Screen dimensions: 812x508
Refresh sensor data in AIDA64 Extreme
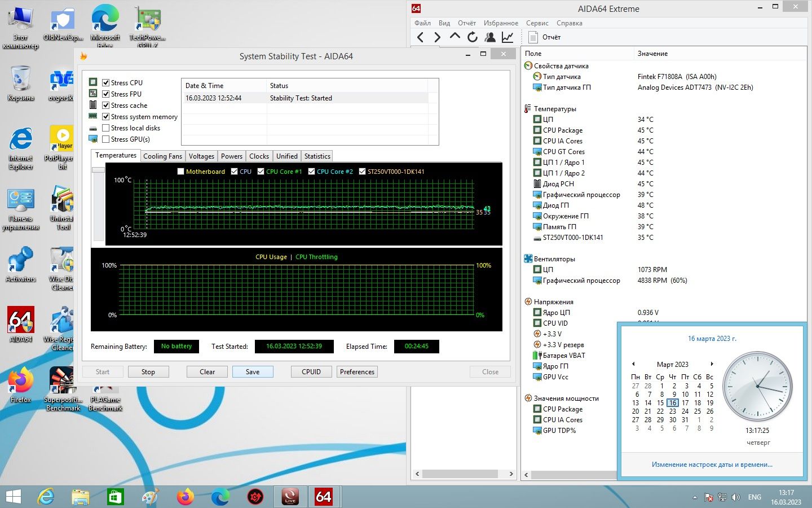473,37
